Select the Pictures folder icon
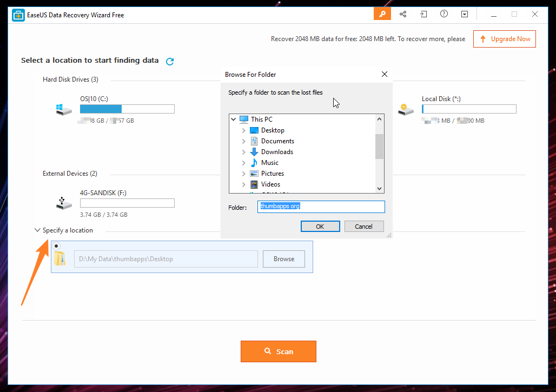The height and width of the screenshot is (392, 556). point(254,174)
